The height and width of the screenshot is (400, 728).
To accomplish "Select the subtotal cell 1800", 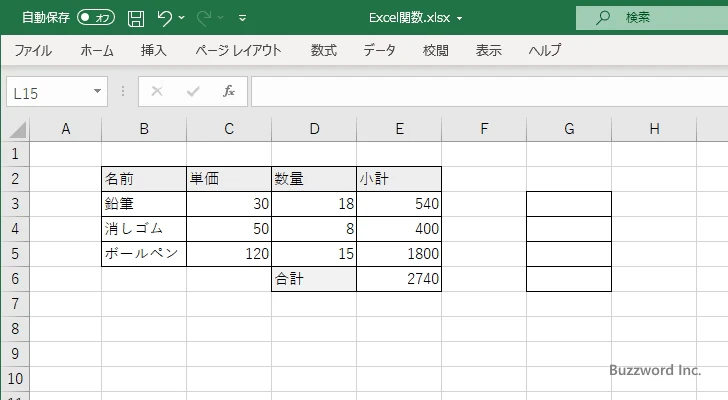I will tap(399, 254).
